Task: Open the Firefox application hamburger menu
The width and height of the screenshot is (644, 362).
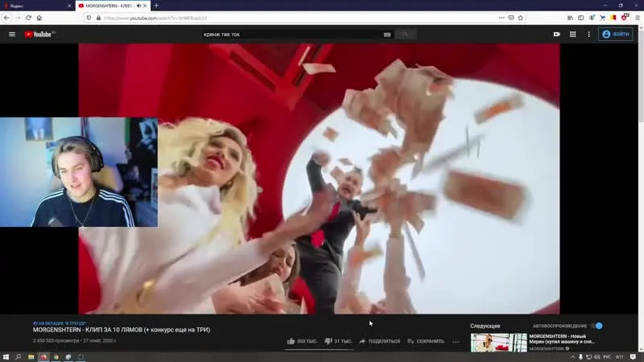Action: pos(638,18)
